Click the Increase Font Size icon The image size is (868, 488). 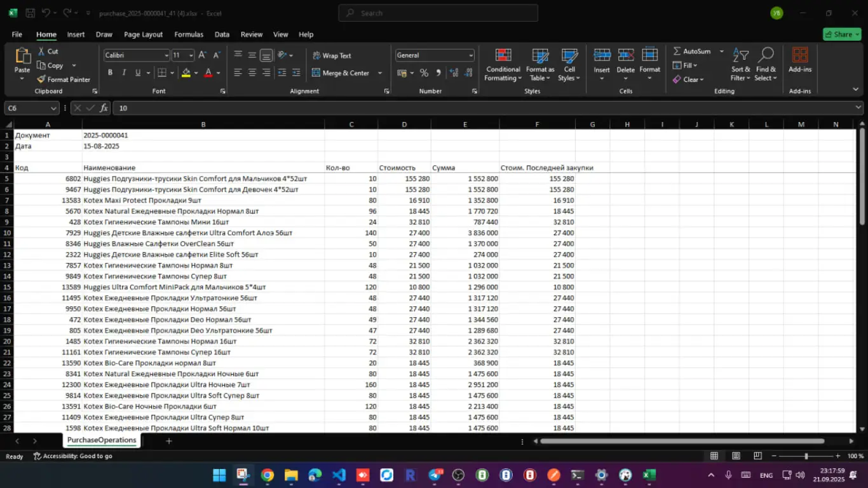(x=202, y=55)
